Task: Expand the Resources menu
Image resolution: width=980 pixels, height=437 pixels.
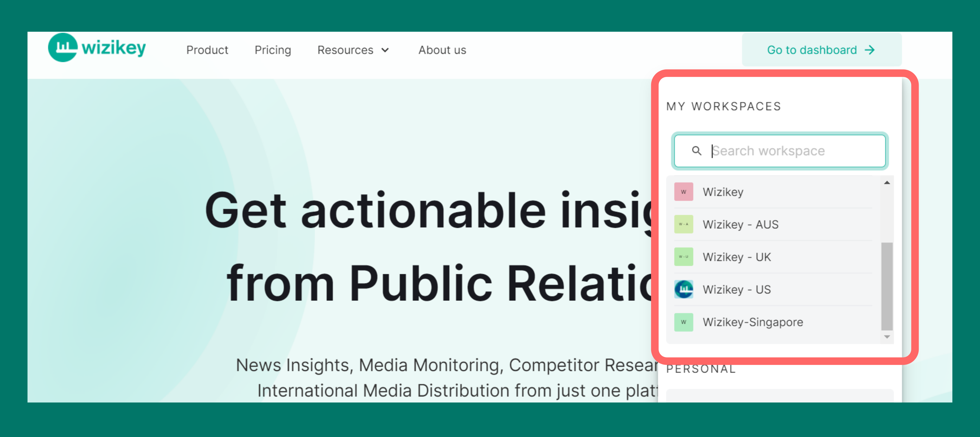Action: click(x=353, y=50)
